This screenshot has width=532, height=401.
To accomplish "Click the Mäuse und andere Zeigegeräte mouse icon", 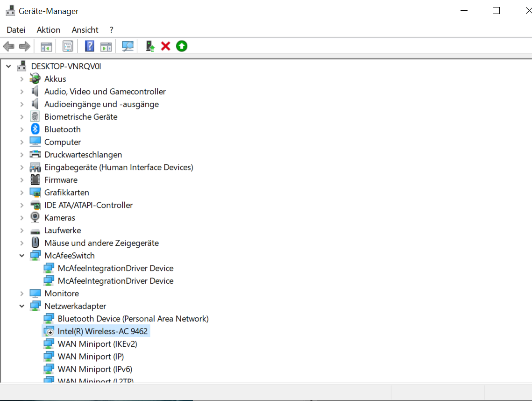I will pos(35,243).
